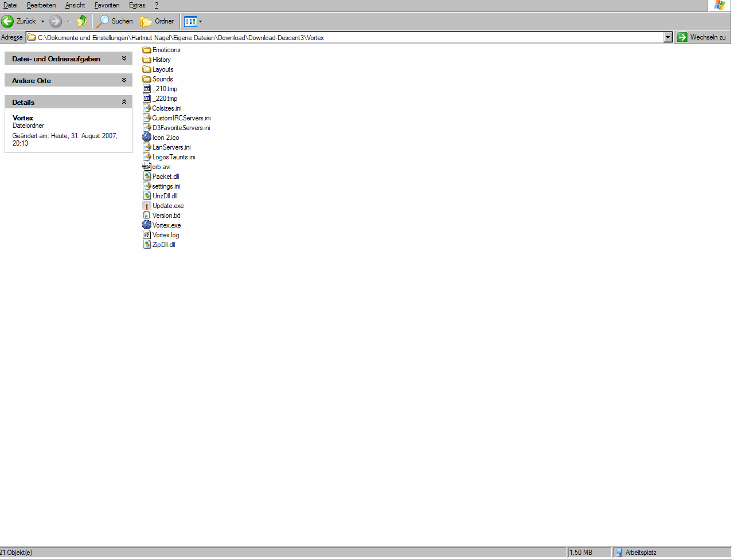Viewport: 734px width, 560px height.
Task: Select the Version.txt text file
Action: click(x=166, y=216)
